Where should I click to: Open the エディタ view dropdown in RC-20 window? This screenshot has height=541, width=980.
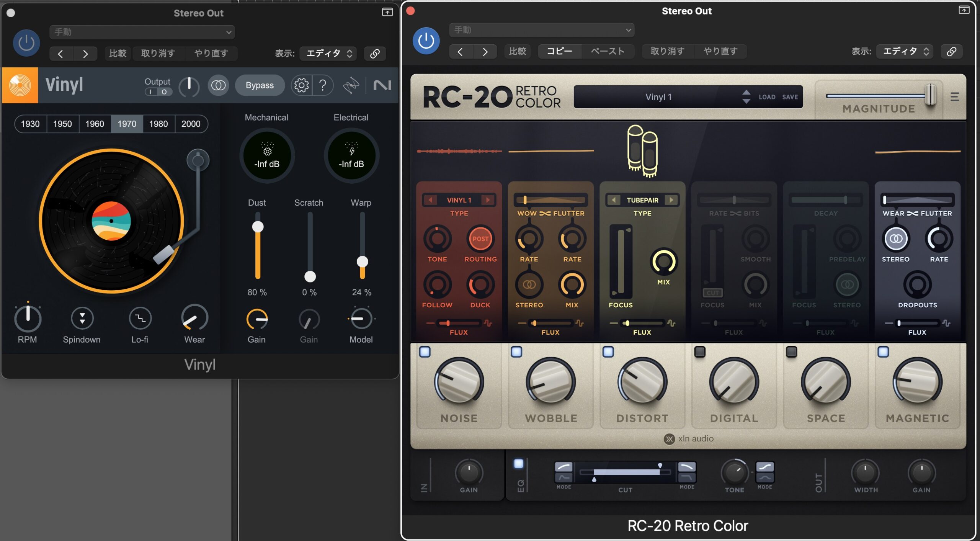[x=905, y=51]
